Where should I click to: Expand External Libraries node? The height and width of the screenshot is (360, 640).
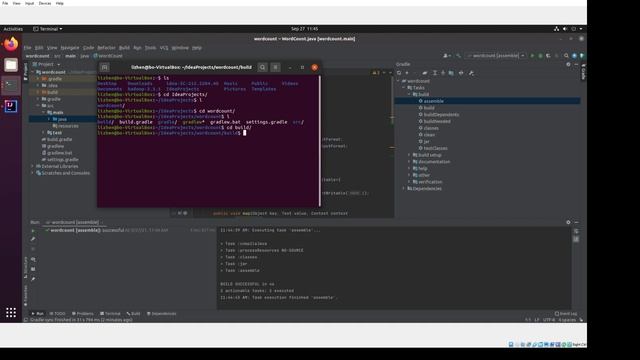coord(33,166)
